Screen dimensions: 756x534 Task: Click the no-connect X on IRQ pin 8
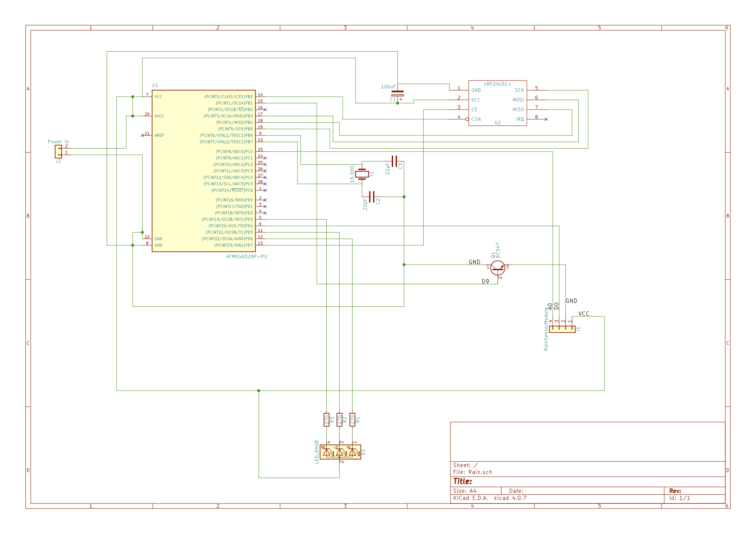click(x=546, y=119)
